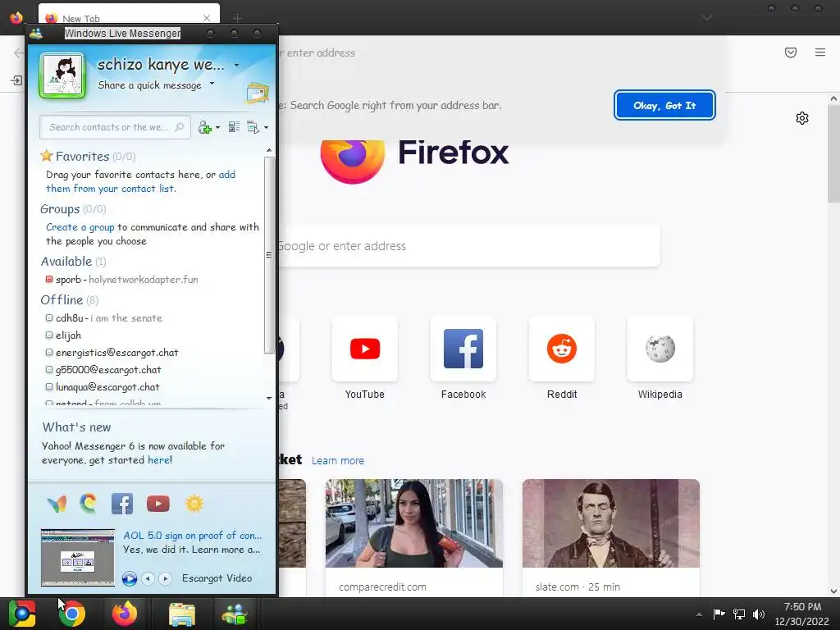The width and height of the screenshot is (840, 630).
Task: Open the Add contact dropdown arrow
Action: click(217, 127)
